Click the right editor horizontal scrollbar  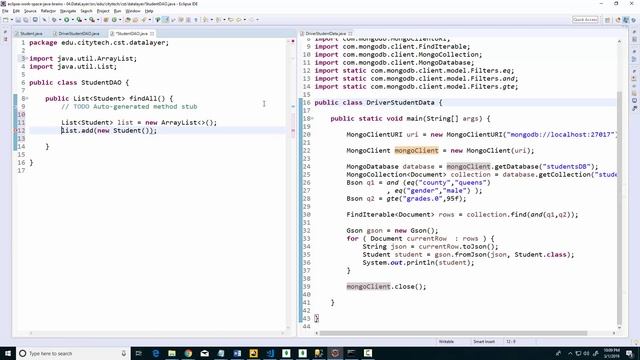[453, 333]
